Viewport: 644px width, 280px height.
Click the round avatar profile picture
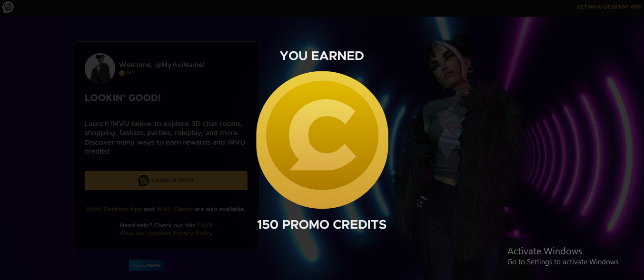pos(100,68)
